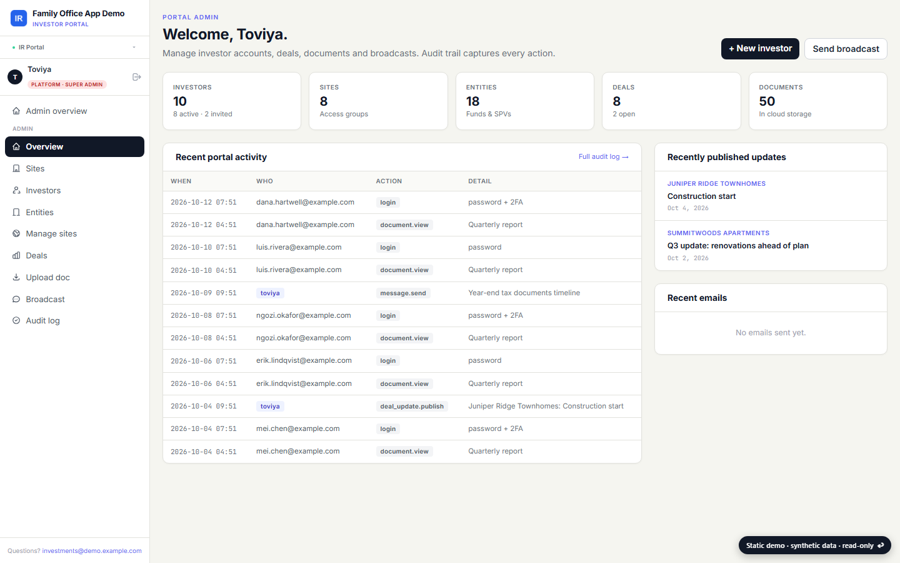This screenshot has height=563, width=900.
Task: Click the Entities stat card showing 18
Action: click(525, 101)
